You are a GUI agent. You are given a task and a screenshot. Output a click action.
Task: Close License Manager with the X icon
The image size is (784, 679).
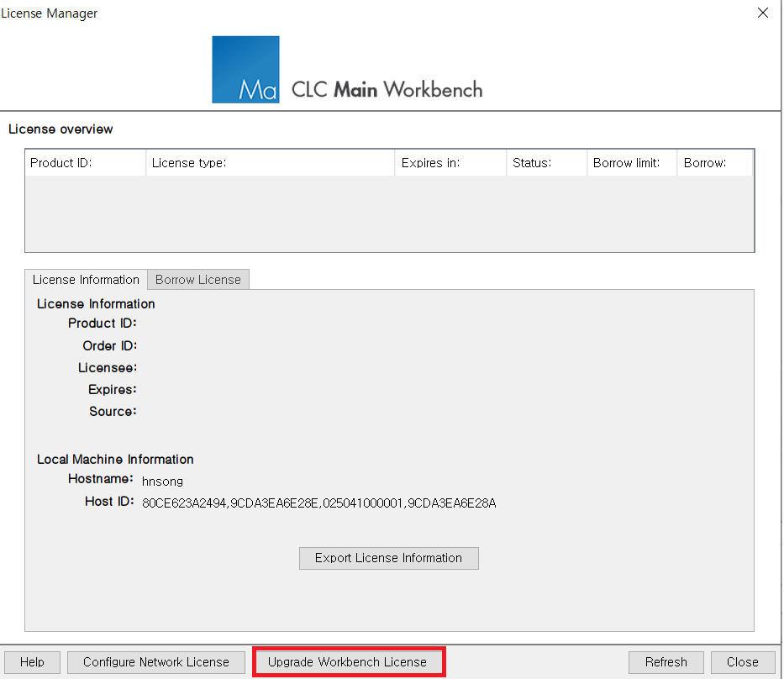762,13
